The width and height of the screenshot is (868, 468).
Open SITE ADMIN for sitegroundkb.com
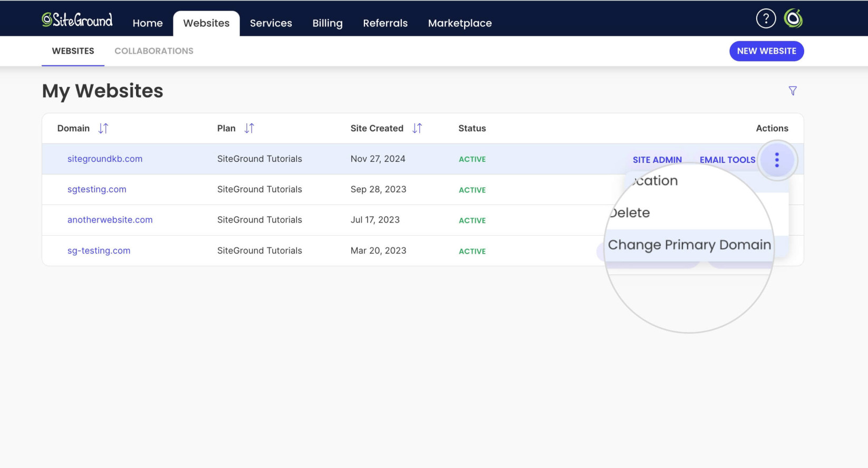657,160
